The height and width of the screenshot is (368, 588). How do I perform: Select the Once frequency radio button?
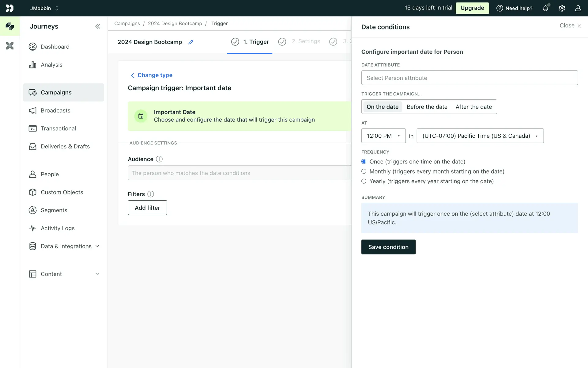pyautogui.click(x=364, y=162)
